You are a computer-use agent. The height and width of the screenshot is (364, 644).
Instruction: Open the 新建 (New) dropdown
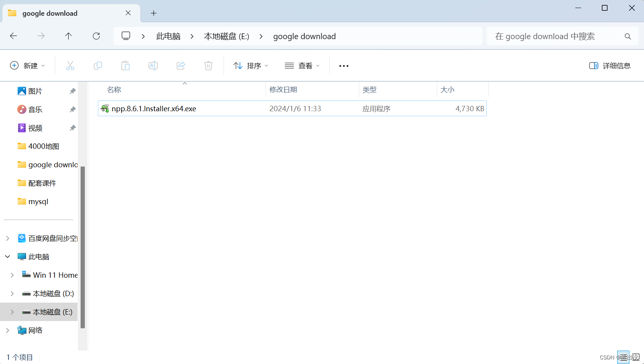click(x=27, y=66)
